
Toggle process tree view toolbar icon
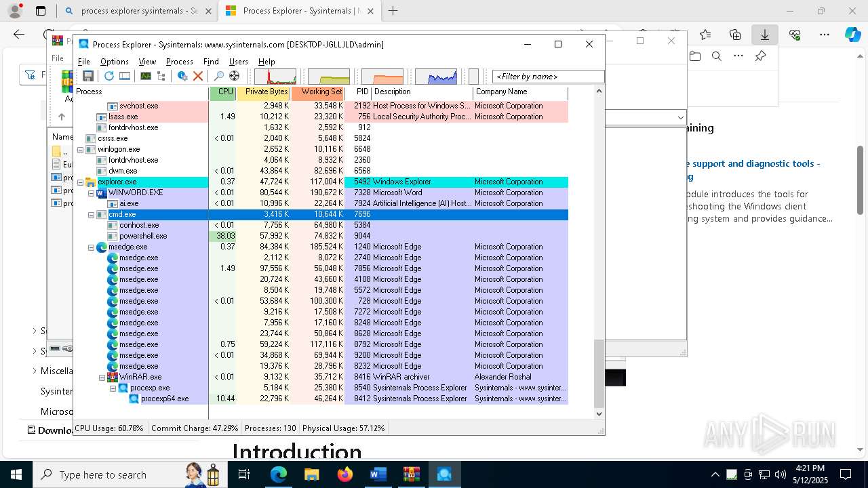tap(161, 76)
